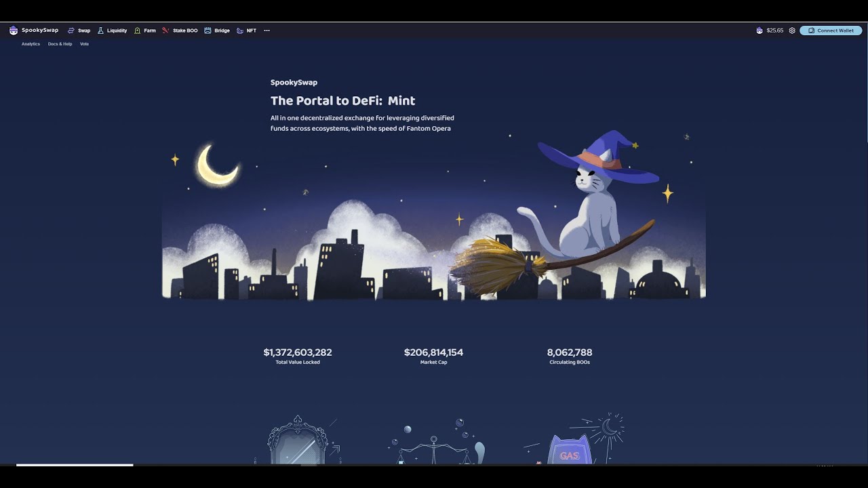Click the SpookySwap heading above the headline
The height and width of the screenshot is (488, 868).
(x=294, y=83)
